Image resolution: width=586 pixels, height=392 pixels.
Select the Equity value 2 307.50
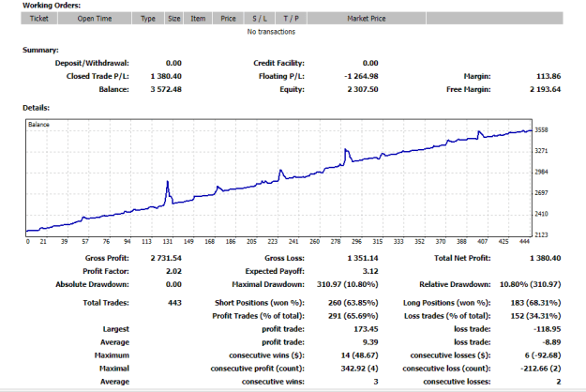coord(363,89)
